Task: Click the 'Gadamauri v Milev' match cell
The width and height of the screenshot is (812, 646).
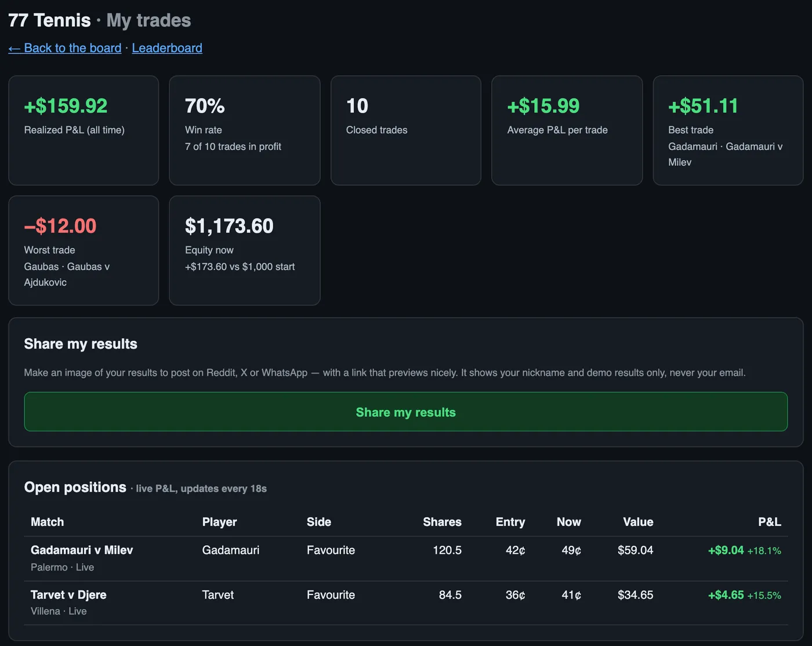Action: (x=82, y=550)
